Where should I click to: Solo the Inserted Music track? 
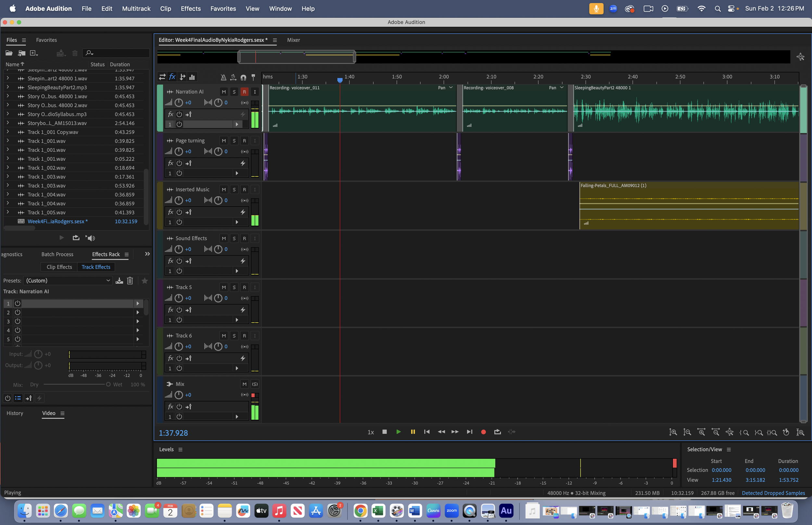coord(234,189)
